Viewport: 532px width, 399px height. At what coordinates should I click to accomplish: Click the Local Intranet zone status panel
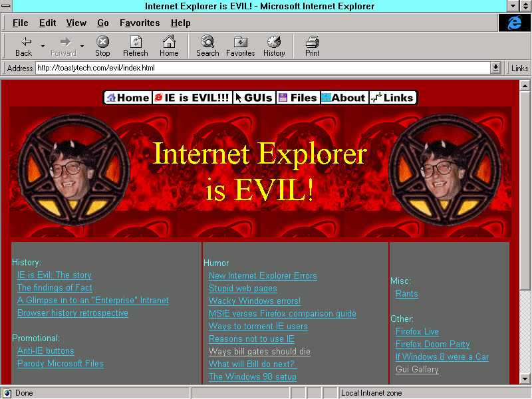(434, 393)
